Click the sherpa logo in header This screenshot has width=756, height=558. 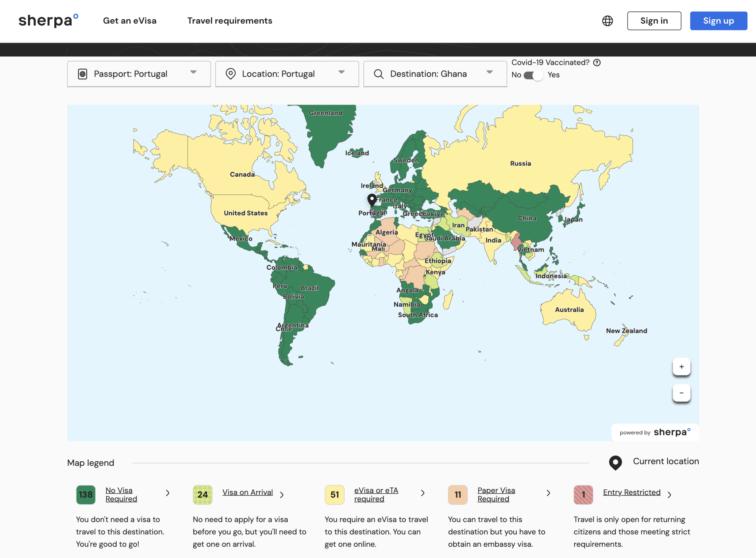pyautogui.click(x=48, y=21)
